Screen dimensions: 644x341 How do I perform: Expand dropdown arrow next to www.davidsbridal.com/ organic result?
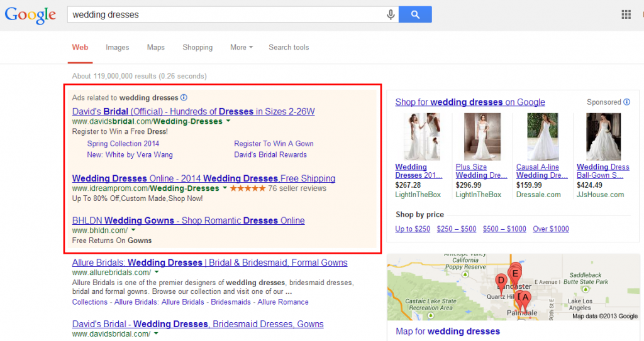tap(156, 333)
